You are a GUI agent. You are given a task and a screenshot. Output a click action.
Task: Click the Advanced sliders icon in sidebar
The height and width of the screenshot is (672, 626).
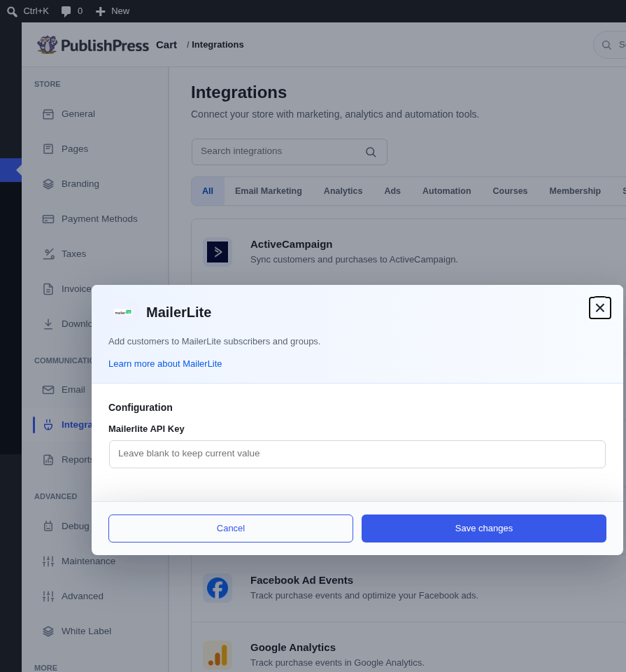48,596
